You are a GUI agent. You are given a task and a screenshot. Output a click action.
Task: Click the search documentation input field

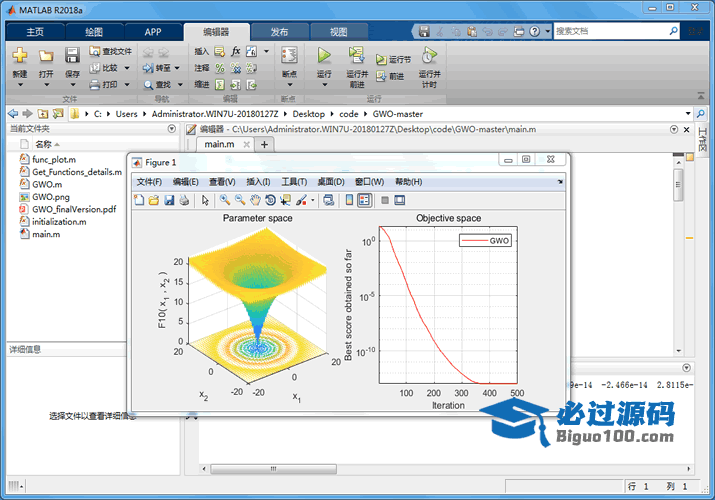(611, 31)
